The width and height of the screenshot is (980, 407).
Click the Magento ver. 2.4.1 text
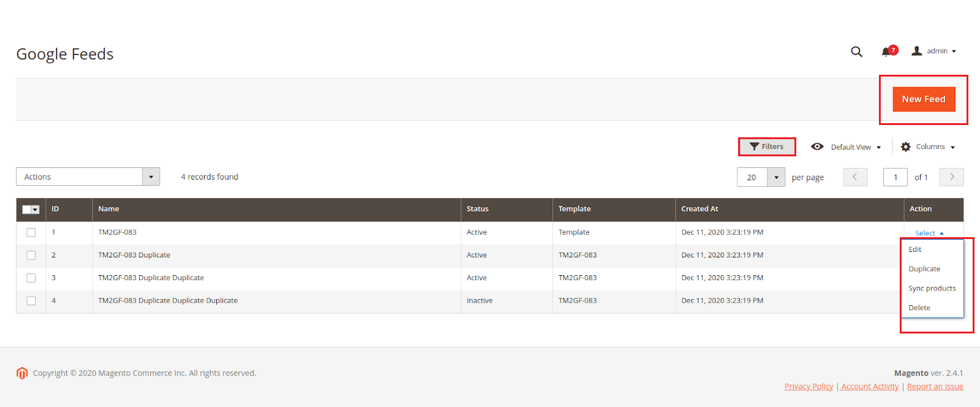[x=929, y=373]
